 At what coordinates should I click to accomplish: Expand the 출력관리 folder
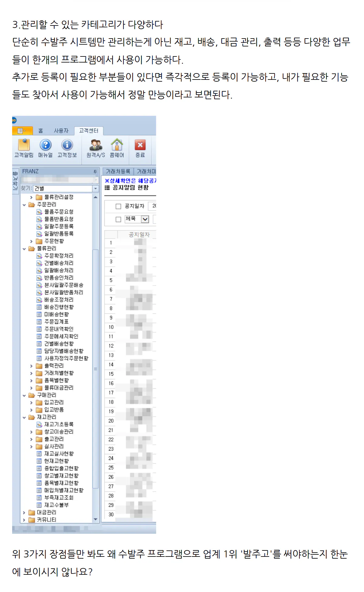tap(31, 366)
